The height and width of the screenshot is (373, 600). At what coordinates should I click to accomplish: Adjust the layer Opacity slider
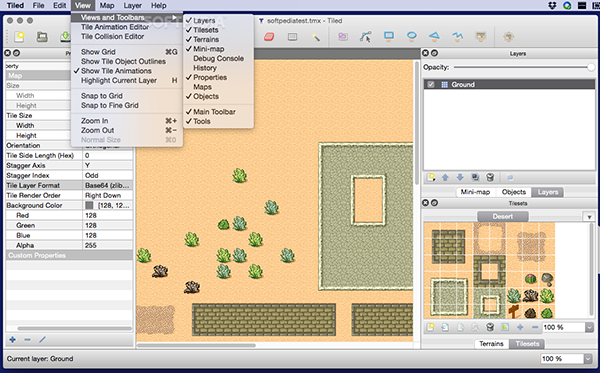point(523,67)
